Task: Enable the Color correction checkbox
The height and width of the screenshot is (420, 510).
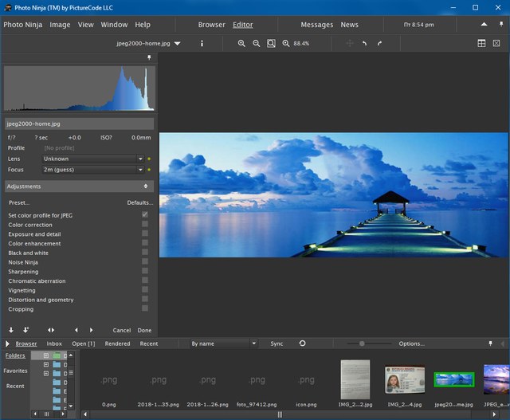Action: click(x=144, y=225)
